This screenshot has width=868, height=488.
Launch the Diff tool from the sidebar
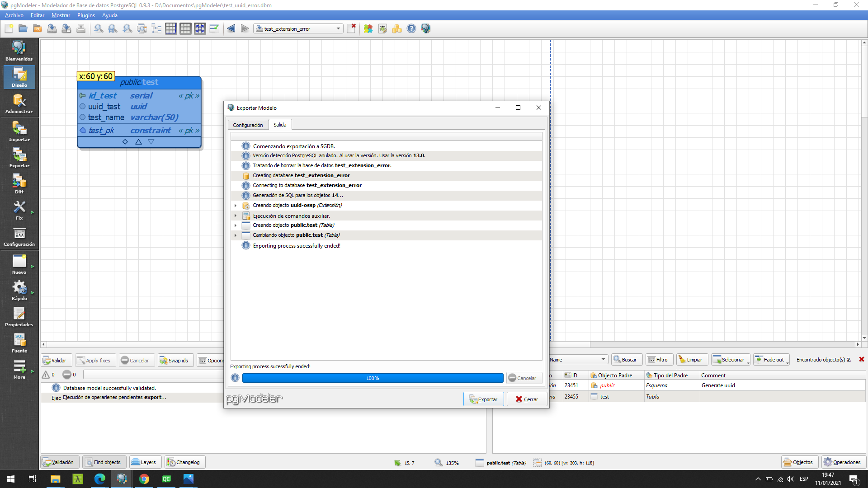pyautogui.click(x=19, y=183)
